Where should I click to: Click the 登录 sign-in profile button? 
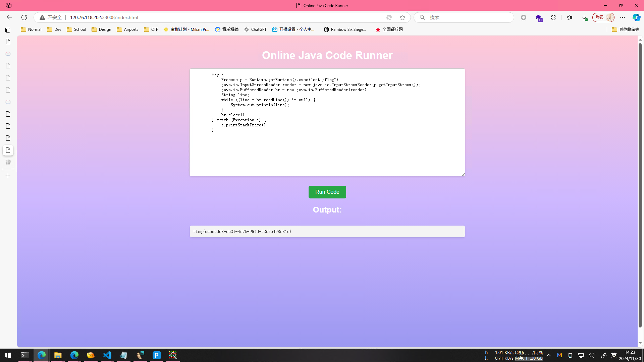pos(603,17)
